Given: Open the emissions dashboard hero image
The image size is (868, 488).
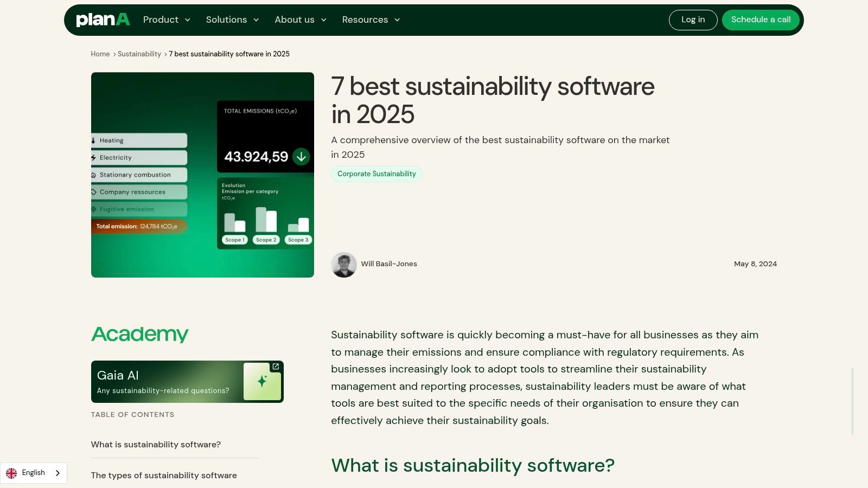Looking at the screenshot, I should click(x=202, y=175).
